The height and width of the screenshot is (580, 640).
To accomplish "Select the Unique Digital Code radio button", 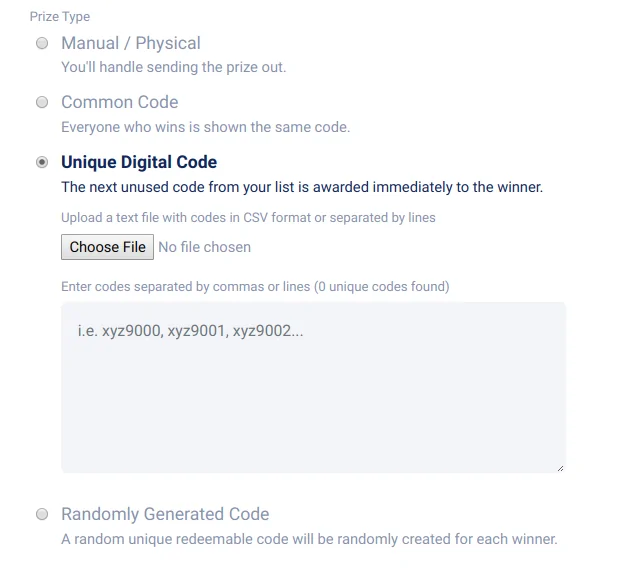I will point(42,162).
